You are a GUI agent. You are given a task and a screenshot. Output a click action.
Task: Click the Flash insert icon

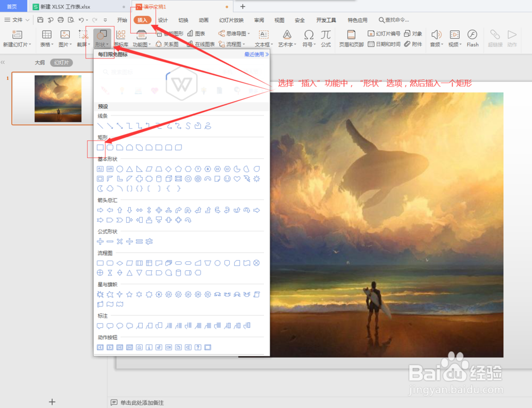tap(472, 38)
